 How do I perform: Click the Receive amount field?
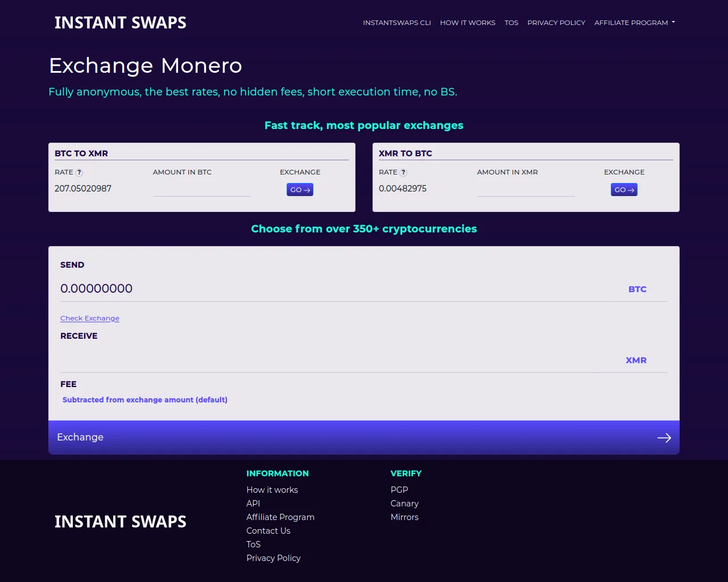329,360
